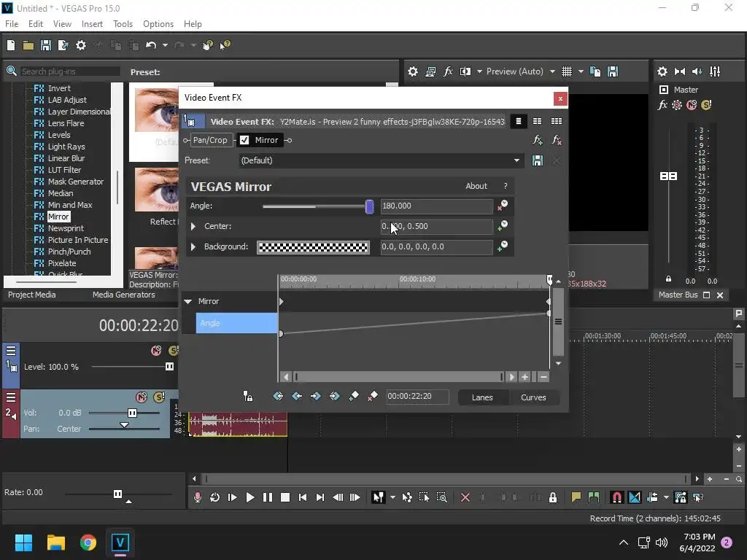Open the File menu
The width and height of the screenshot is (747, 560).
click(12, 24)
